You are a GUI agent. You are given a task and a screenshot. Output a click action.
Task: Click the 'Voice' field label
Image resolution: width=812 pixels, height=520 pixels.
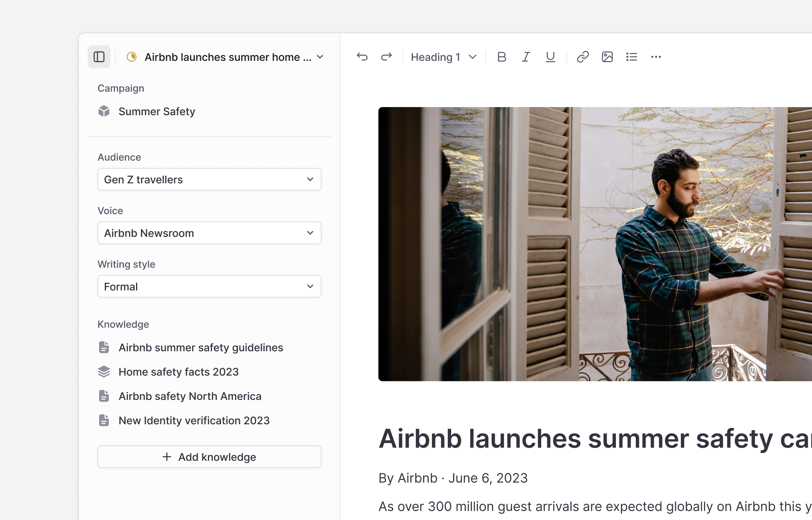(110, 211)
